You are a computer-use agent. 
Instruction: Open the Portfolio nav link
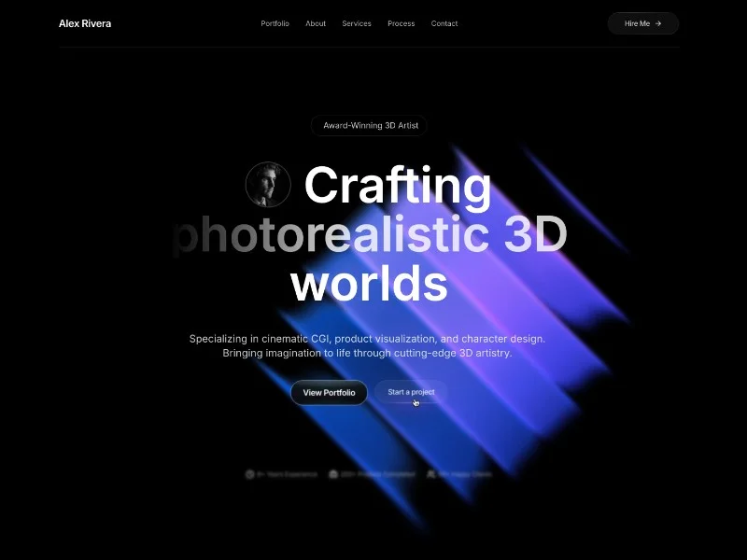tap(275, 23)
